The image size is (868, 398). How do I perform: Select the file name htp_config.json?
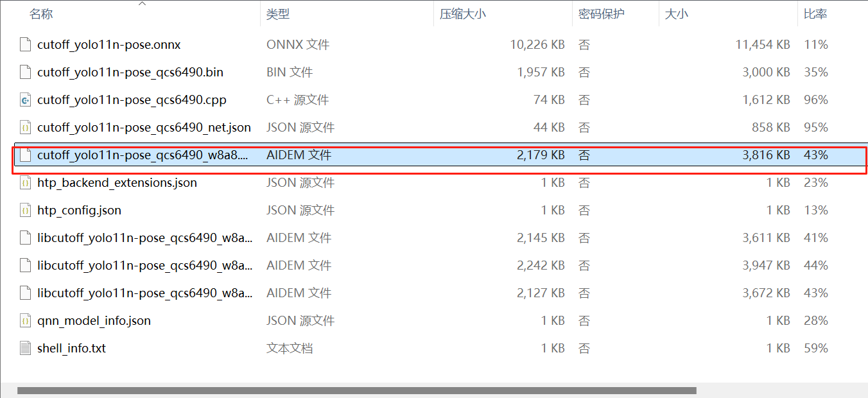click(79, 211)
